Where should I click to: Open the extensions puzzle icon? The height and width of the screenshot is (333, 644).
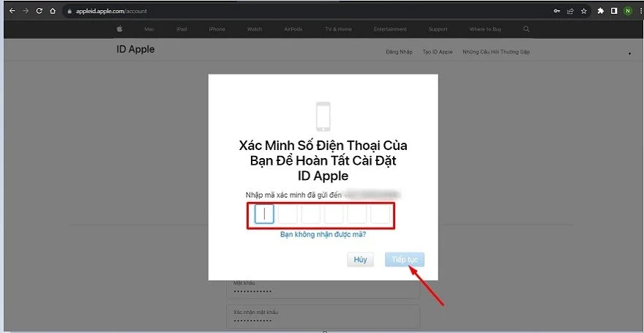pyautogui.click(x=601, y=11)
